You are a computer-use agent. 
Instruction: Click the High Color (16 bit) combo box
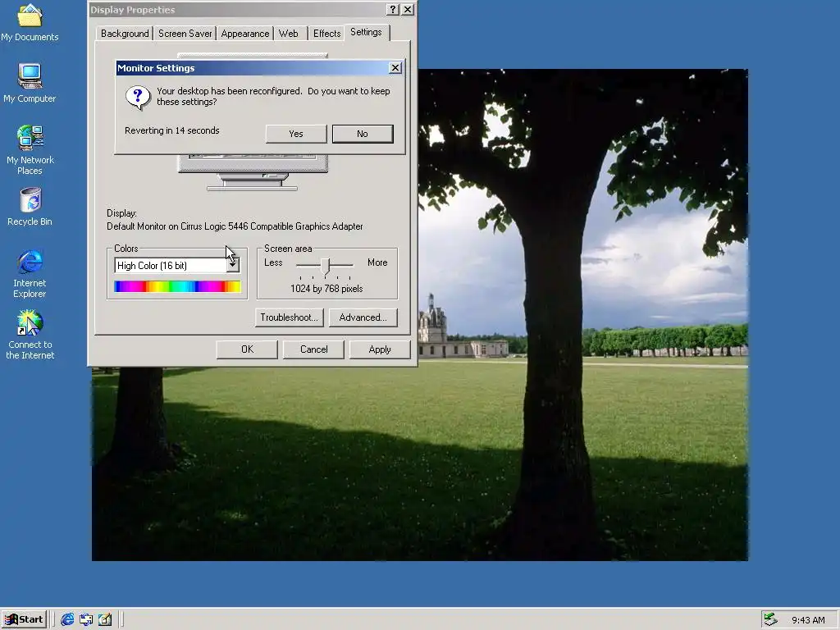click(177, 265)
